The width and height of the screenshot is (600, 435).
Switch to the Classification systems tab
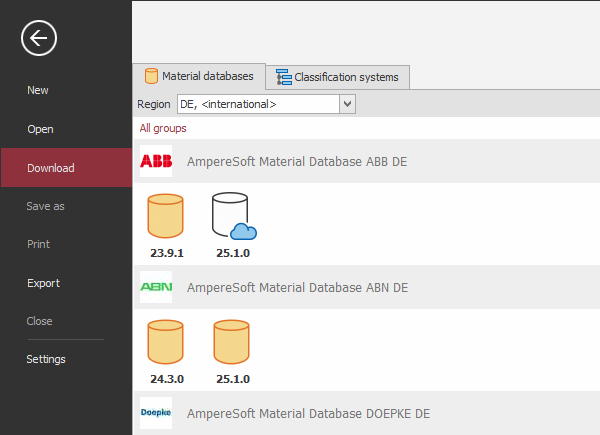338,77
